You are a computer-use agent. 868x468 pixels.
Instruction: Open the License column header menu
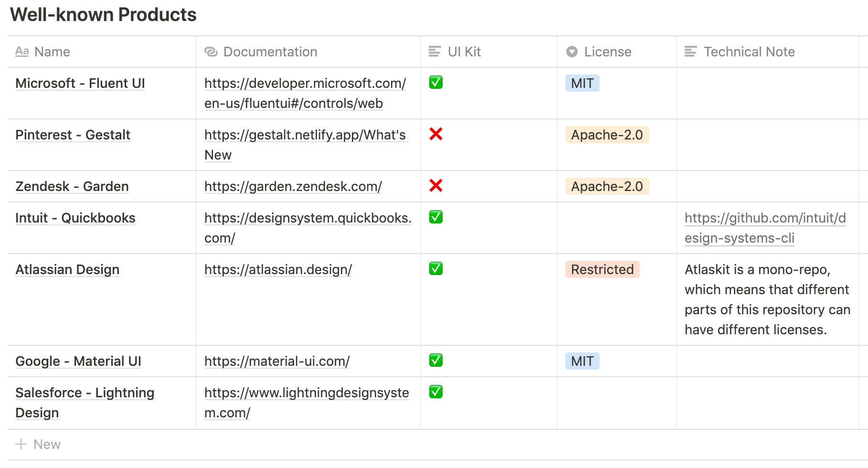[x=607, y=52]
